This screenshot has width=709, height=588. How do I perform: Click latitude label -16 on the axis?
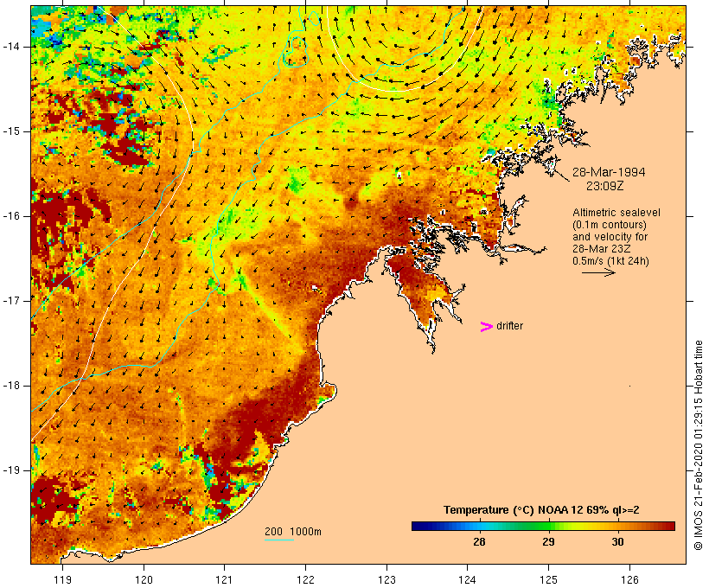[x=11, y=216]
